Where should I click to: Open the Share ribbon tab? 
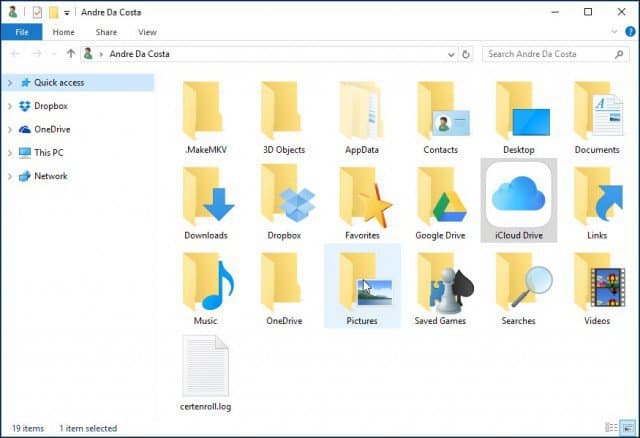point(106,32)
